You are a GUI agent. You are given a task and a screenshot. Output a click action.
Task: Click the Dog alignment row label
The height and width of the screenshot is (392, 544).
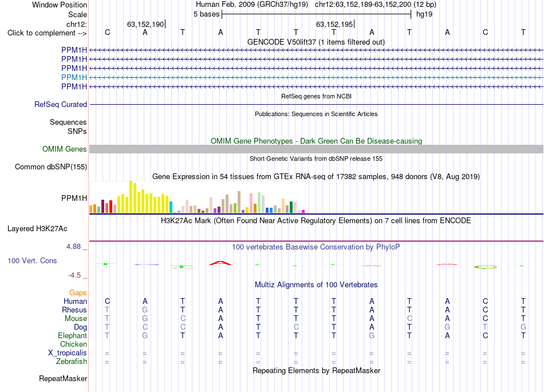tap(81, 327)
